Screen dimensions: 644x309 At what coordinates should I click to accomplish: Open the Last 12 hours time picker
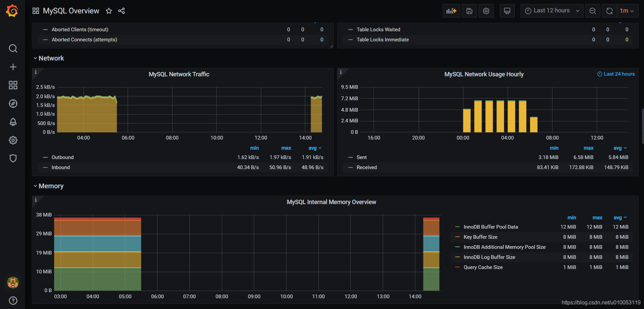552,11
